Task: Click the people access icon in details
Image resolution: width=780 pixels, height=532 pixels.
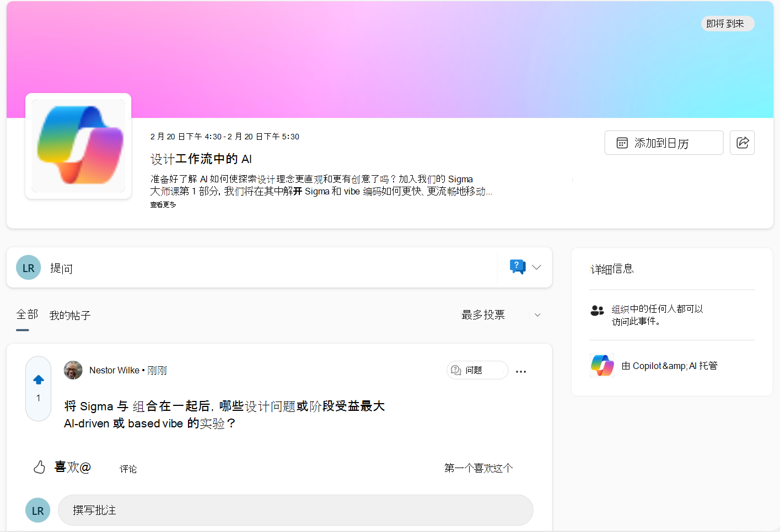Action: pyautogui.click(x=597, y=311)
